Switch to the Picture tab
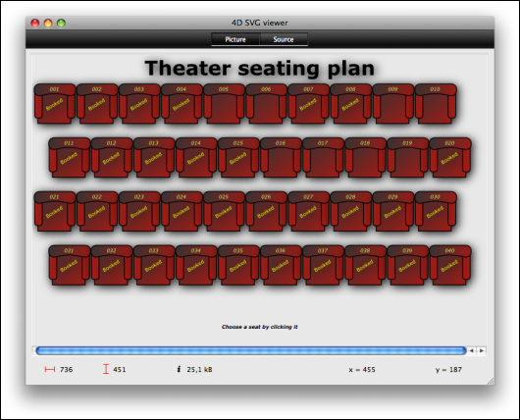 [x=235, y=39]
